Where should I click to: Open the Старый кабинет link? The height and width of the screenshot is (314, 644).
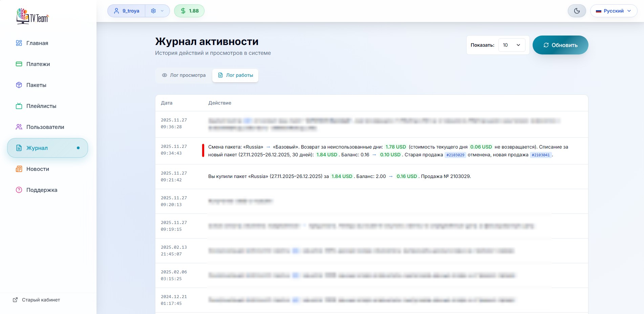(37, 300)
